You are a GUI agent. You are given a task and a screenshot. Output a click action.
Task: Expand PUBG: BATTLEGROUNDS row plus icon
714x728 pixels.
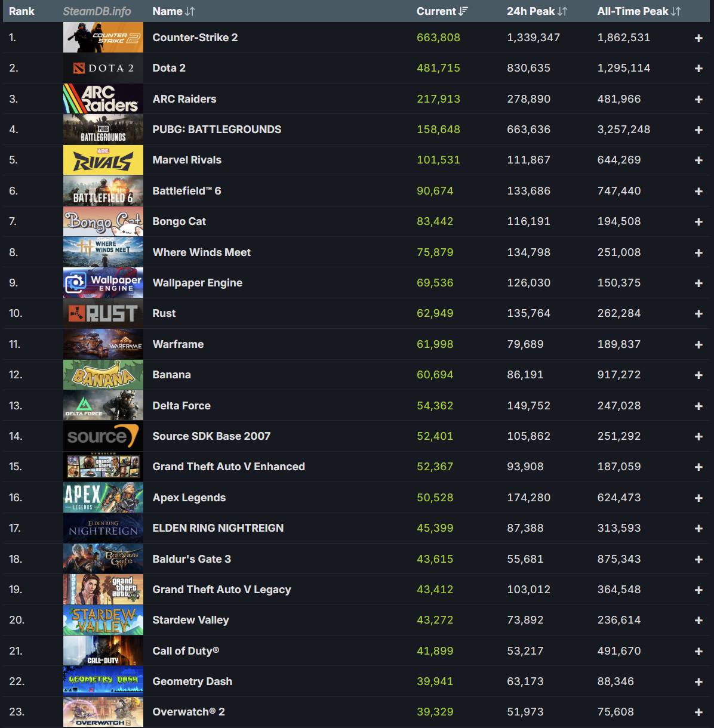tap(698, 130)
